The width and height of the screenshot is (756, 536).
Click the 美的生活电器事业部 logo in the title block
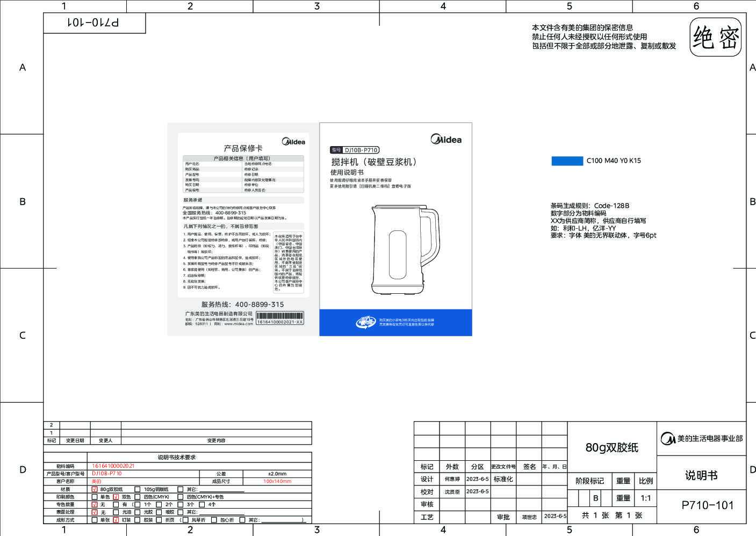point(702,438)
